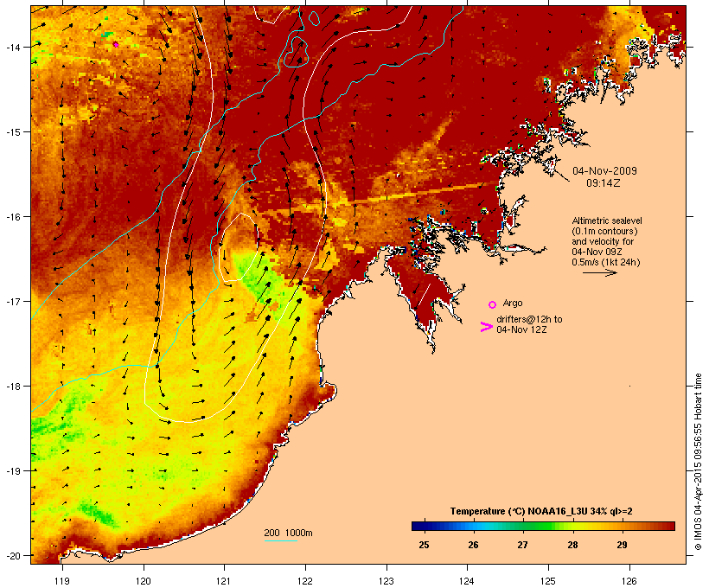The height and width of the screenshot is (588, 709).
Task: Click the temperature colorbar gradient
Action: [x=543, y=526]
